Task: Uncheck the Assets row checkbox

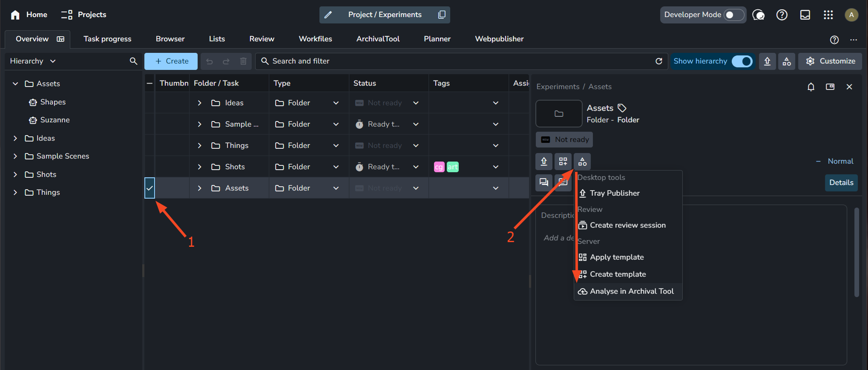Action: coord(149,188)
